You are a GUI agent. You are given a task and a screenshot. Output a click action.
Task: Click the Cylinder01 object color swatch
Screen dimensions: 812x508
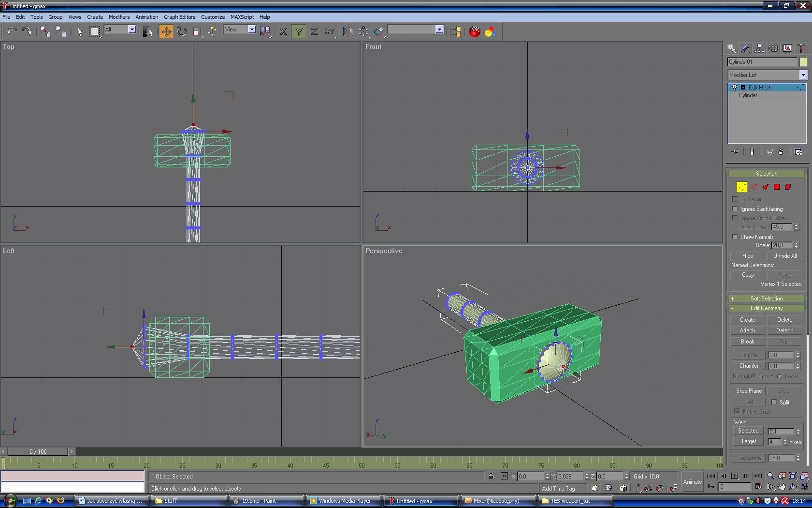pyautogui.click(x=803, y=62)
